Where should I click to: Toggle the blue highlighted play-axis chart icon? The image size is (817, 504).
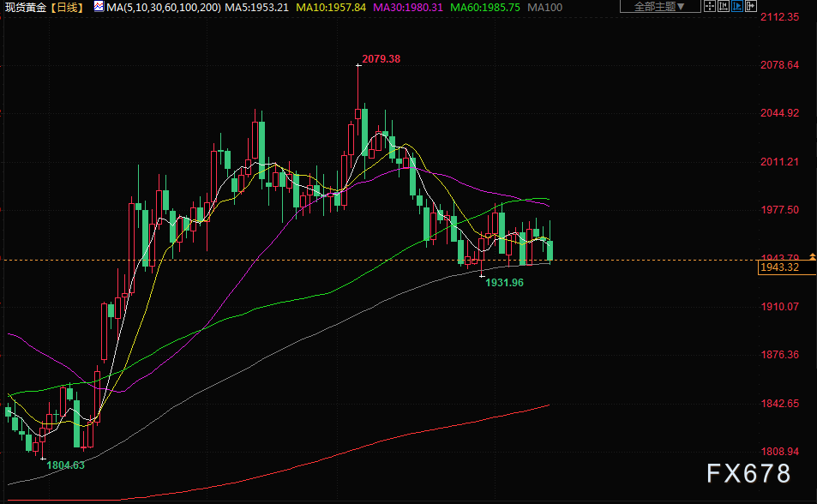[737, 6]
